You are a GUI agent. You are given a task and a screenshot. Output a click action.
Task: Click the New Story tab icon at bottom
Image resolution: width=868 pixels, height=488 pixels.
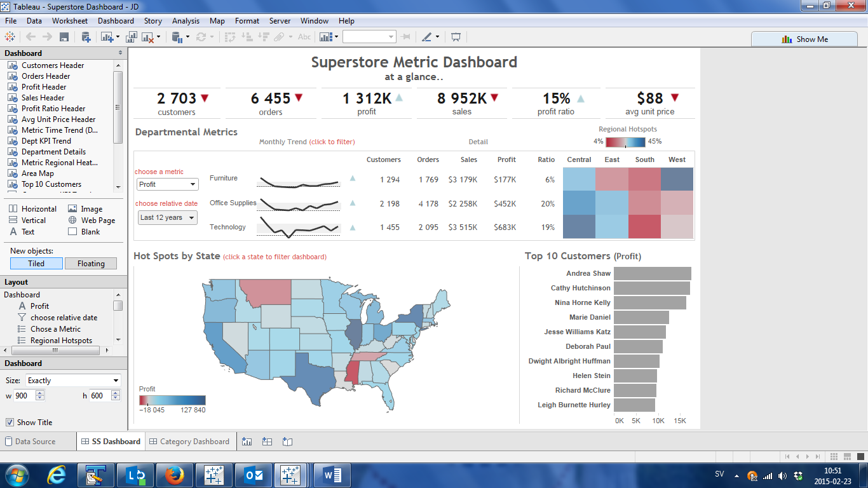pos(287,441)
